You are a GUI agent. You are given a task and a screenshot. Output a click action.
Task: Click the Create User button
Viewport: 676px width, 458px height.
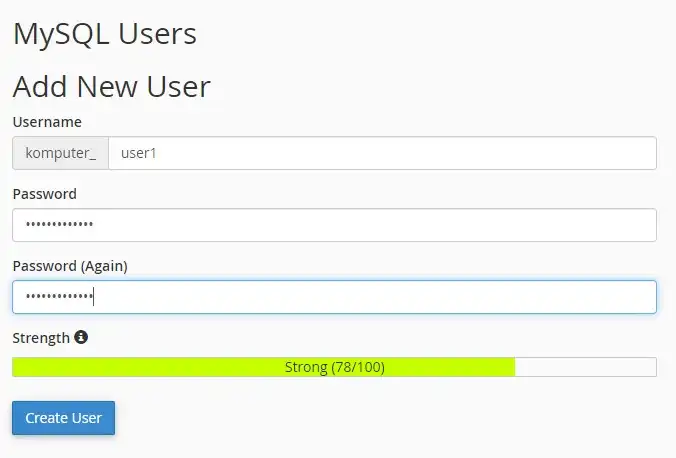tap(63, 418)
